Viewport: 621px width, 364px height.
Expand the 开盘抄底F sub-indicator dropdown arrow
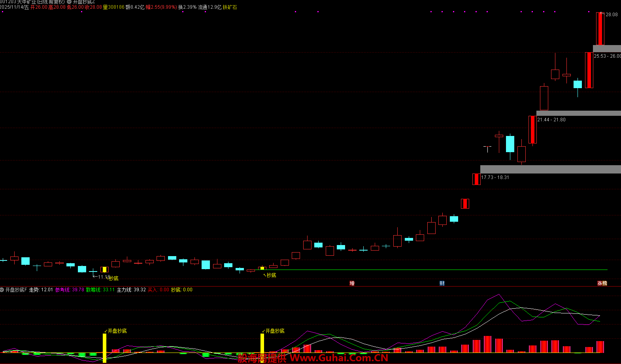(2, 290)
